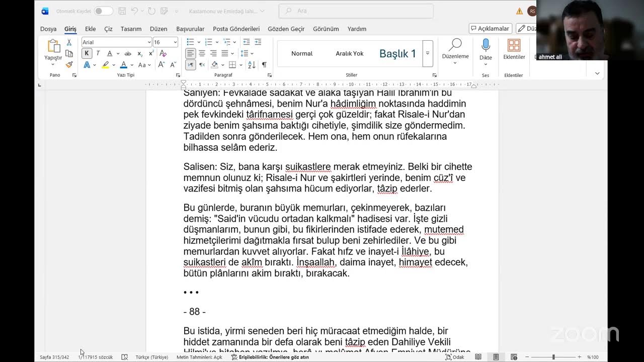The width and height of the screenshot is (644, 362).
Task: Toggle Italic (T) formatting
Action: (x=98, y=53)
